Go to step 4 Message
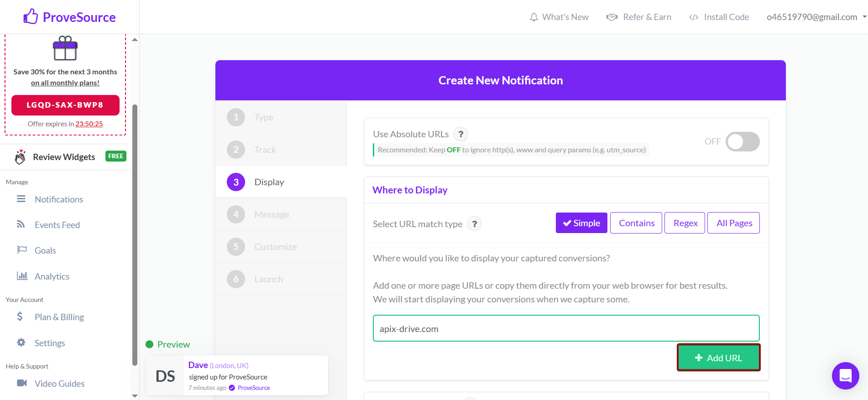This screenshot has width=868, height=400. [x=281, y=214]
